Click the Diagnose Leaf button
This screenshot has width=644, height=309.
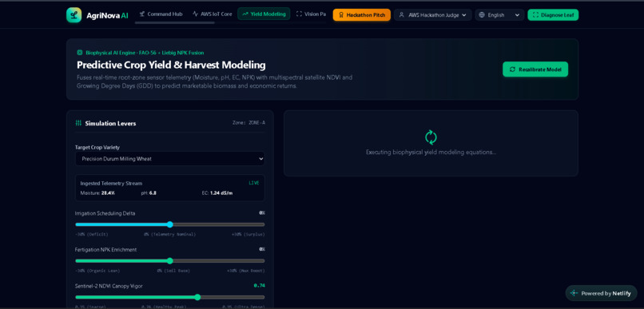pos(553,15)
